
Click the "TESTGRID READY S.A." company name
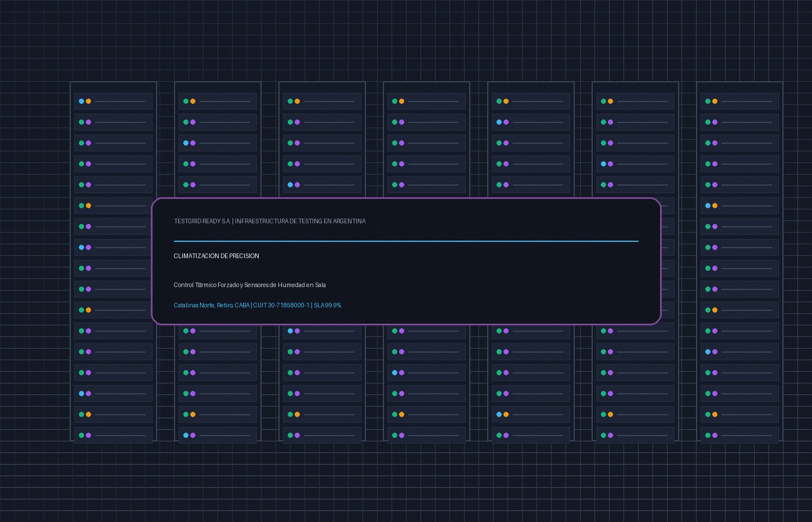point(202,221)
